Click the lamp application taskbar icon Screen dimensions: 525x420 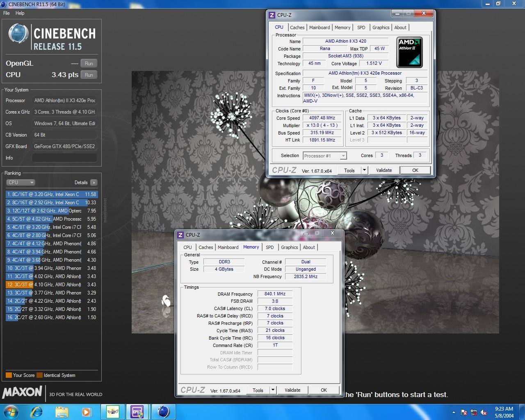pyautogui.click(x=113, y=411)
